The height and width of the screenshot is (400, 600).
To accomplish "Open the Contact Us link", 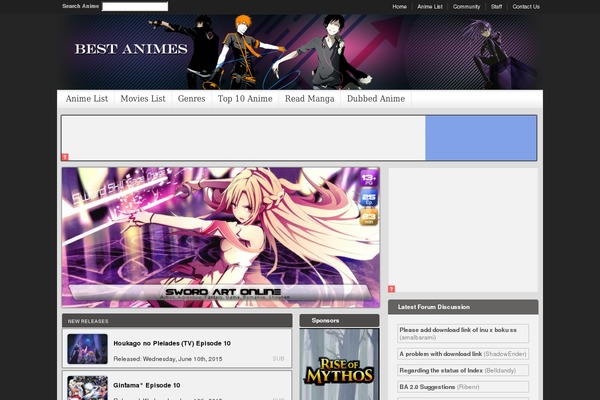I will click(526, 7).
